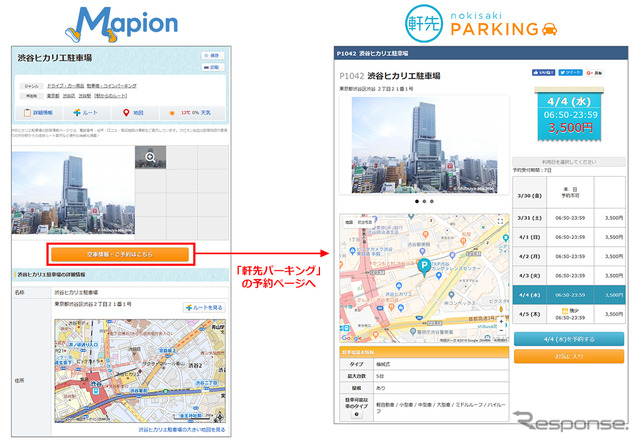Click the large Hikarie photo on Mapion

click(73, 193)
